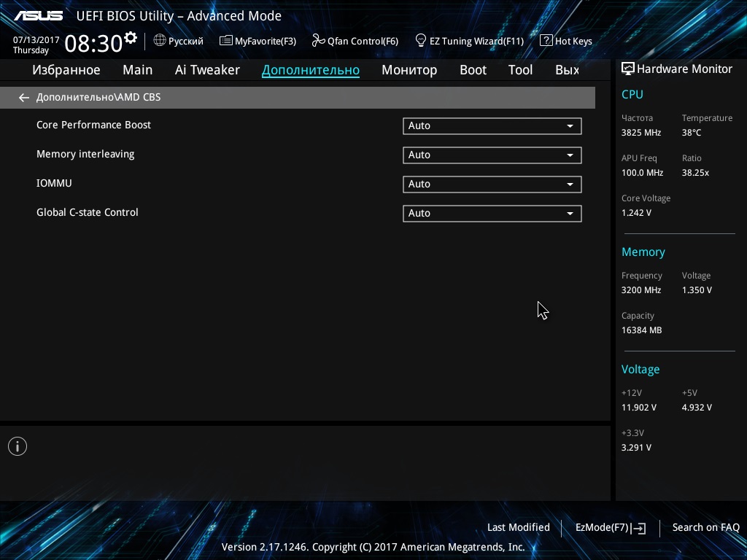Click the 1.242 V core voltage value
Image resolution: width=747 pixels, height=560 pixels.
coord(636,213)
